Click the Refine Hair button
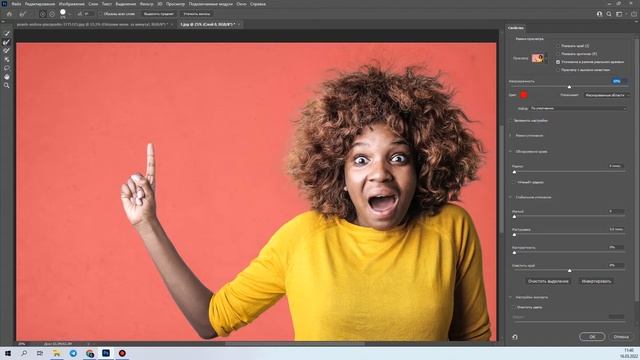This screenshot has width=640, height=360. coord(197,14)
